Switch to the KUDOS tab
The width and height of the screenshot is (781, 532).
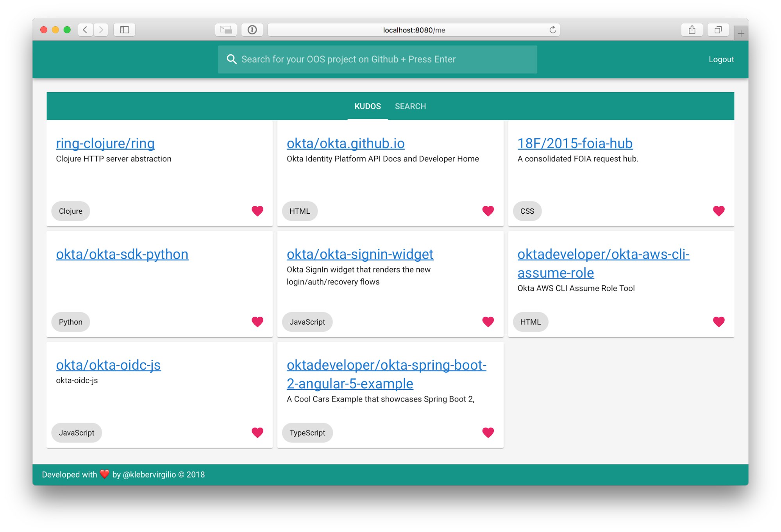(367, 106)
